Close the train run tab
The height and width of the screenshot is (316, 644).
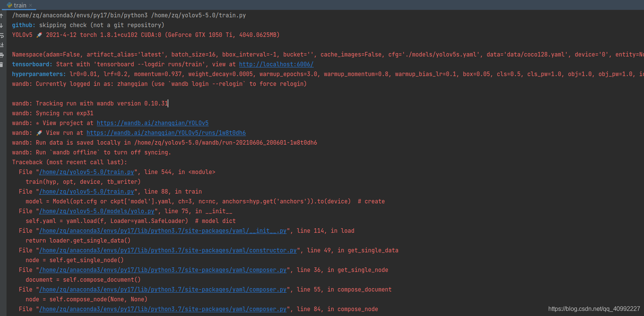tap(31, 5)
